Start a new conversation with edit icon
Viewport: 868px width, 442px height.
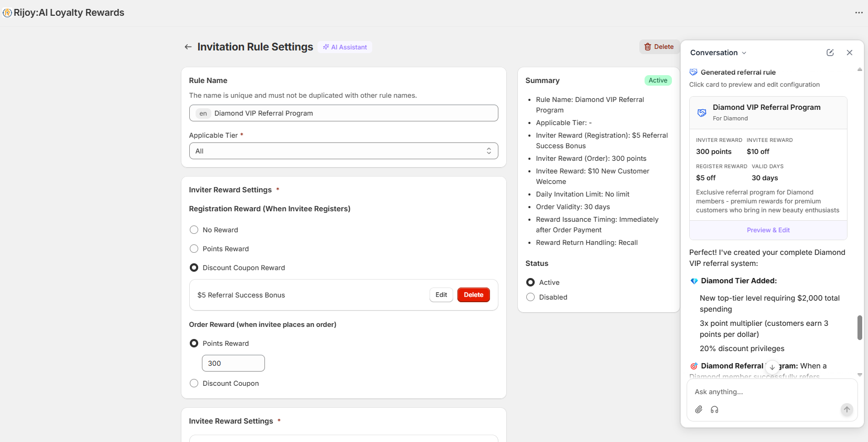point(830,53)
